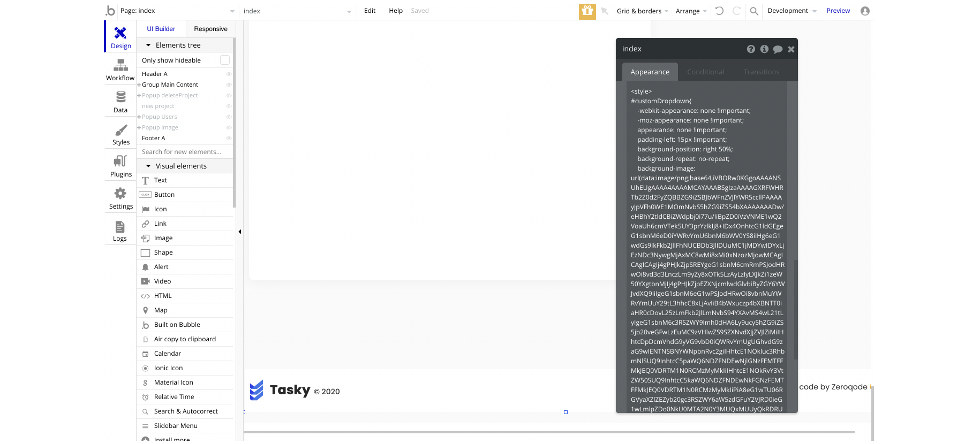Viewport: 980px width, 444px height.
Task: Switch to the UI Builder tab
Action: 161,29
